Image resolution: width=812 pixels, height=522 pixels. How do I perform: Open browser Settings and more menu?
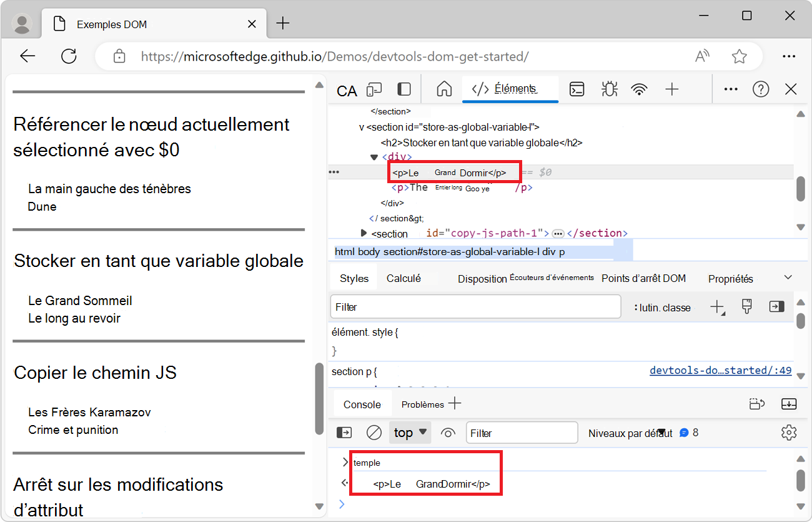tap(789, 56)
